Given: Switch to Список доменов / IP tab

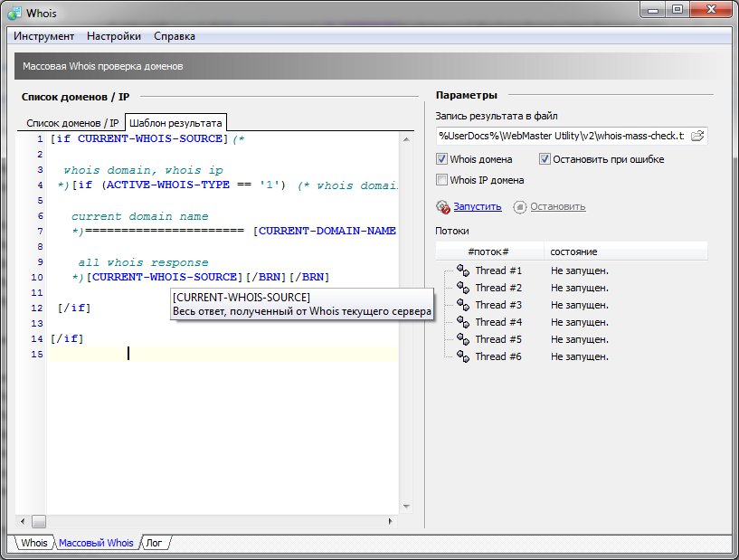Looking at the screenshot, I should coord(72,122).
